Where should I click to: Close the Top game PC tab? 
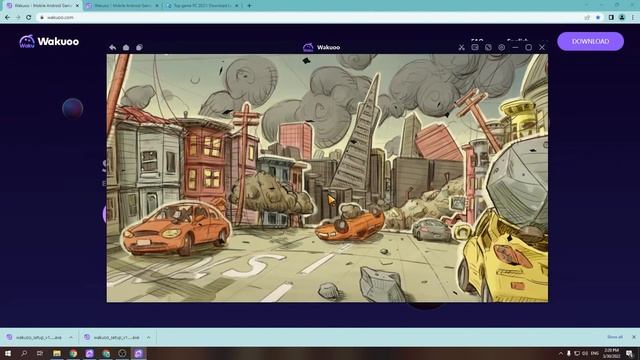[236, 6]
